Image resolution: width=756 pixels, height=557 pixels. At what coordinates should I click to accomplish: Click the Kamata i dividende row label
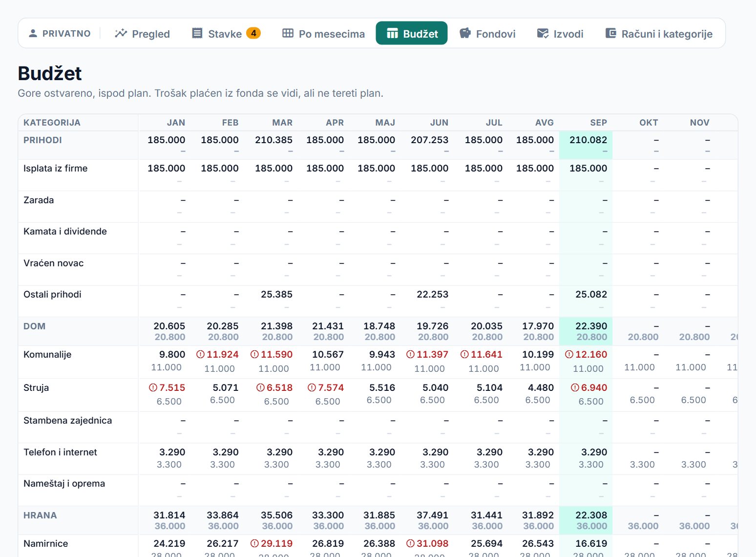click(65, 232)
